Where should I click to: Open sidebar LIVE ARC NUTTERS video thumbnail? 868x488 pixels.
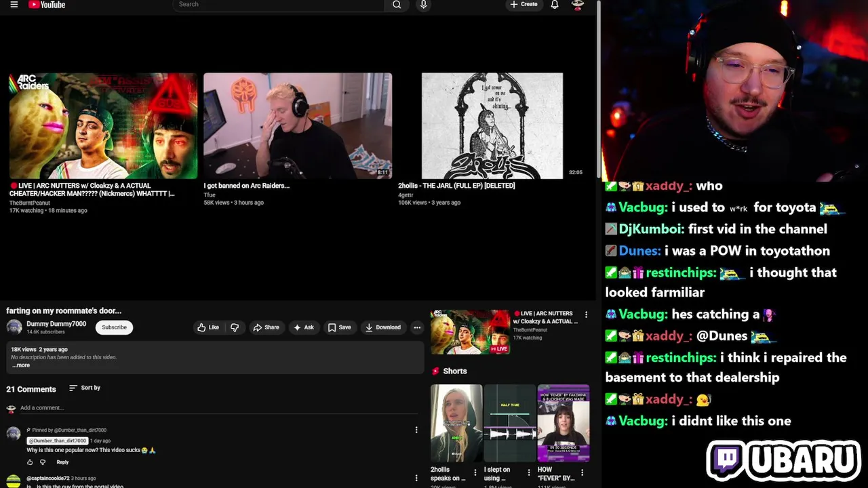pyautogui.click(x=470, y=332)
